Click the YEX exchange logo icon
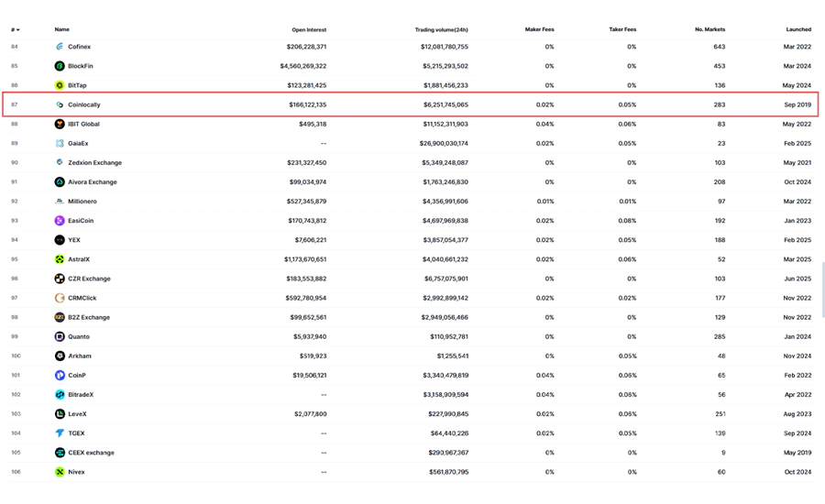825x504 pixels. tap(60, 240)
